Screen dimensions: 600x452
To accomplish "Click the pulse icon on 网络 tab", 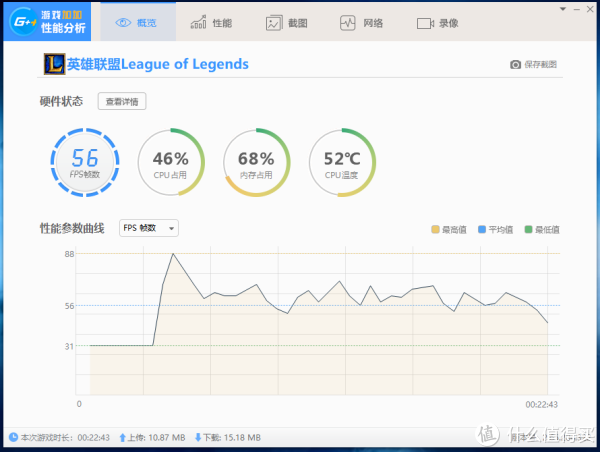I will pos(348,23).
